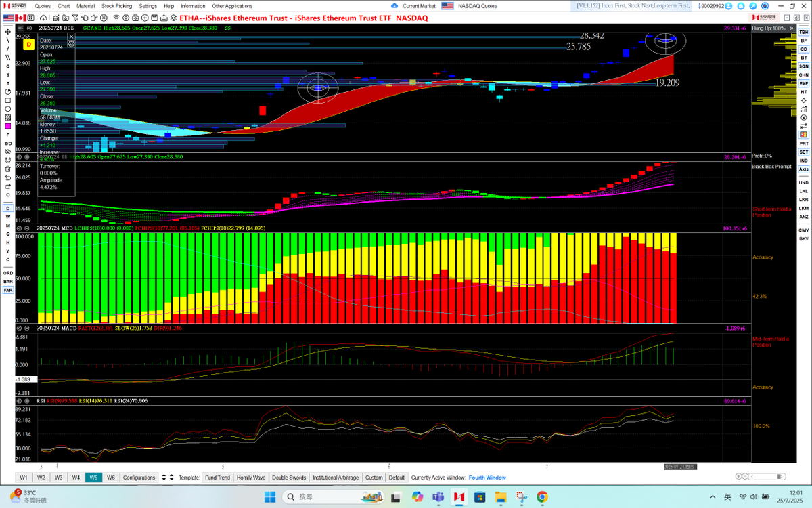Viewport: 812px width, 508px height.
Task: Select the parallel lines drawing tool
Action: 7,58
